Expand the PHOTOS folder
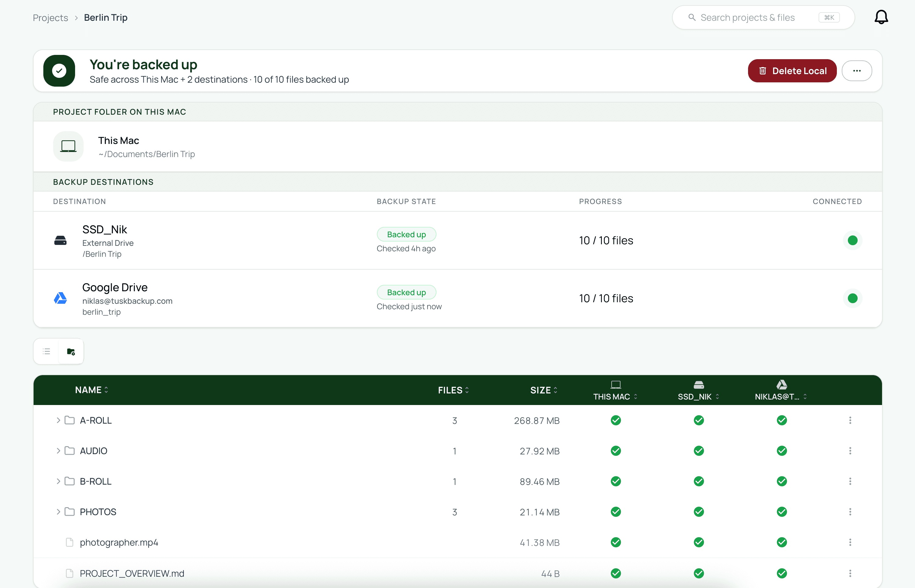 [x=58, y=512]
